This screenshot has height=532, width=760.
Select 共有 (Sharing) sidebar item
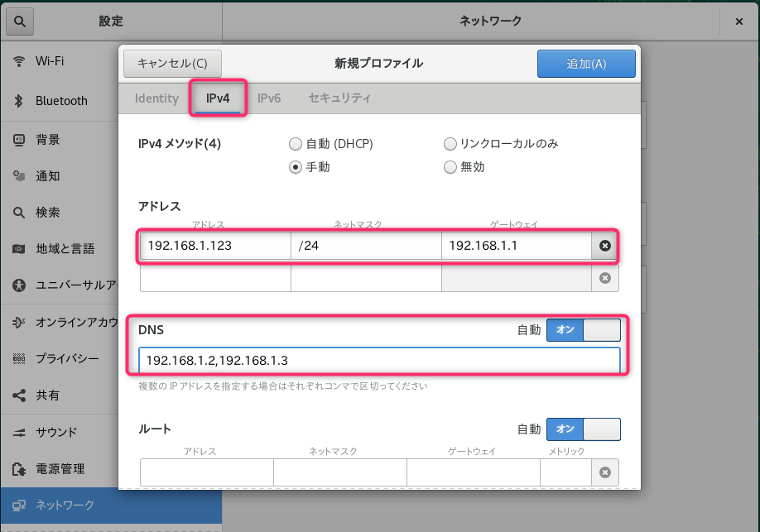click(x=59, y=395)
